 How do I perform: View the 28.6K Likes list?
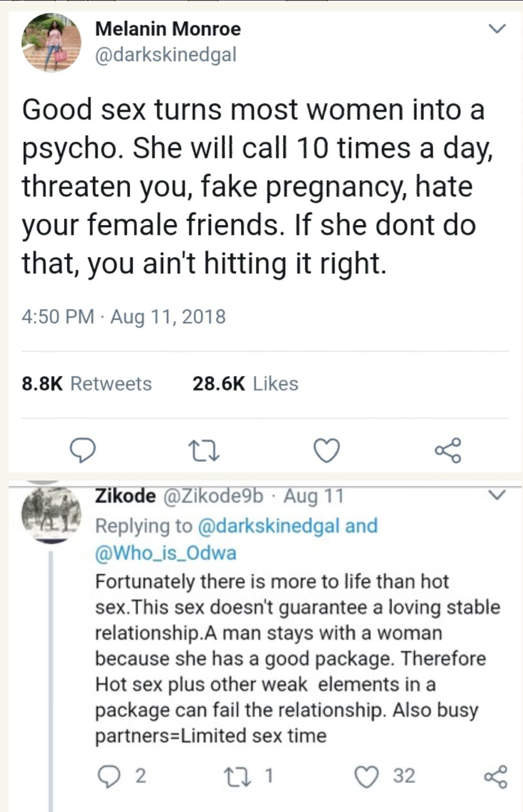pyautogui.click(x=245, y=383)
